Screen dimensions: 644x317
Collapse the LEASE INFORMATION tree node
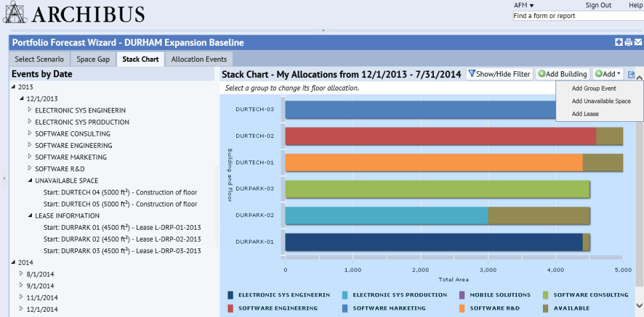point(29,216)
